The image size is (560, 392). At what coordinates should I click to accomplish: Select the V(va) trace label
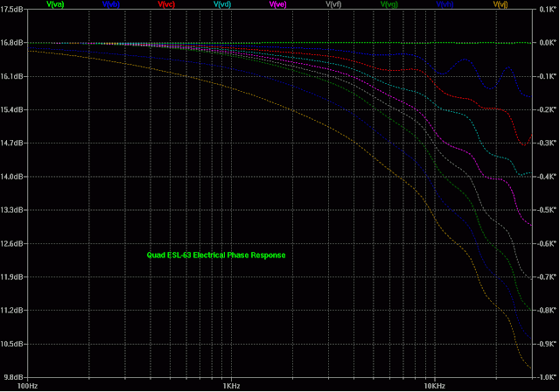(x=55, y=4)
